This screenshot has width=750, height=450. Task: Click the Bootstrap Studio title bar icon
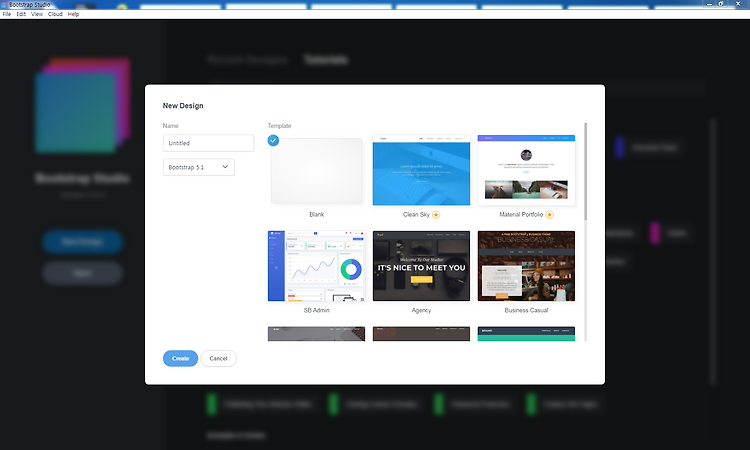click(x=4, y=4)
